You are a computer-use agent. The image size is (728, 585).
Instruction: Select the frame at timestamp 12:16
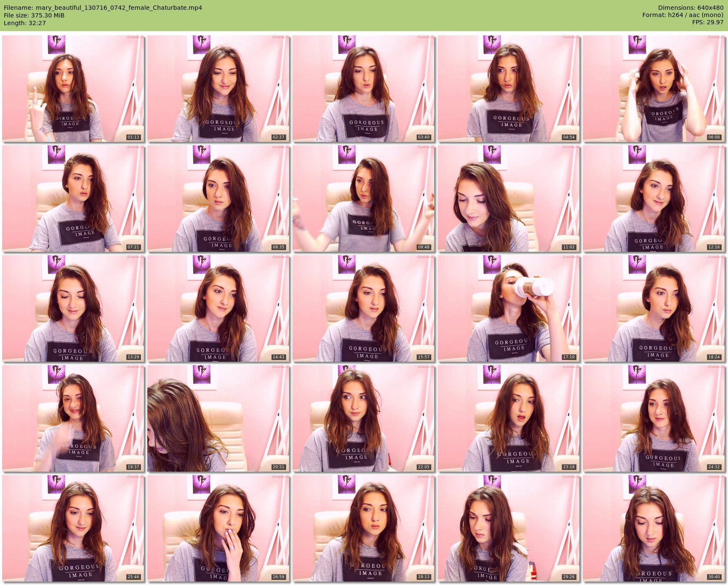[654, 198]
